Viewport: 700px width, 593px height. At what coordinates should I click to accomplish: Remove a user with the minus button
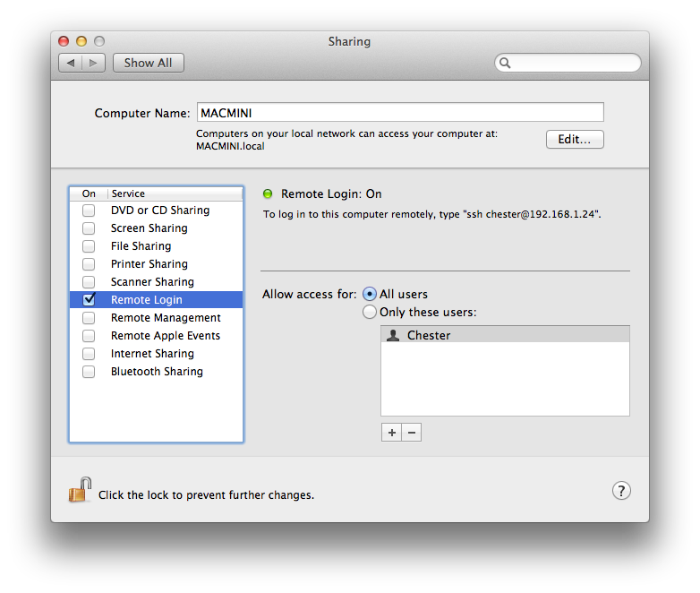(412, 433)
